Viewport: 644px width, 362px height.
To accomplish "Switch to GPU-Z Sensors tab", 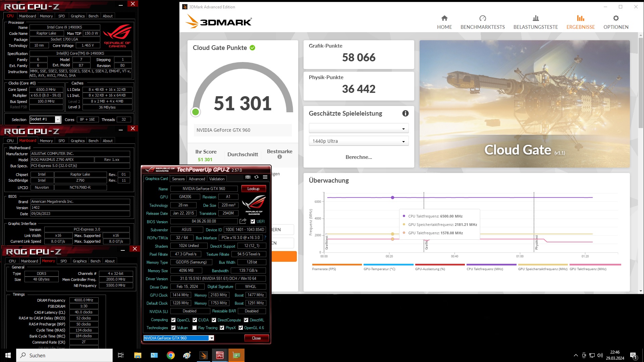I will (x=178, y=179).
